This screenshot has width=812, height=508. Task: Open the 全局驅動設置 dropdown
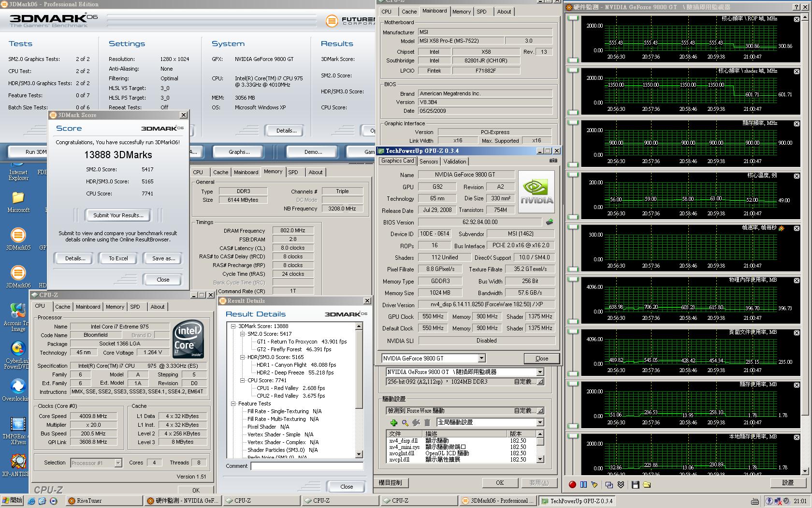(x=540, y=422)
